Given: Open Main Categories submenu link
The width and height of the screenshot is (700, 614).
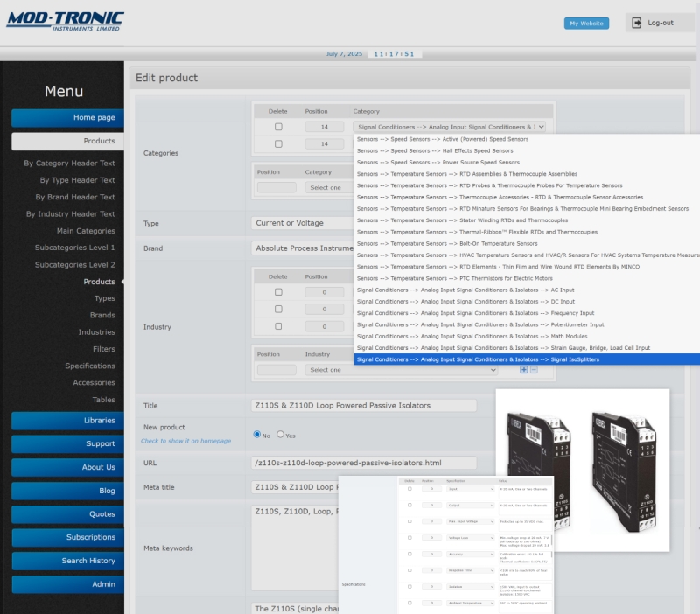Looking at the screenshot, I should tap(86, 231).
